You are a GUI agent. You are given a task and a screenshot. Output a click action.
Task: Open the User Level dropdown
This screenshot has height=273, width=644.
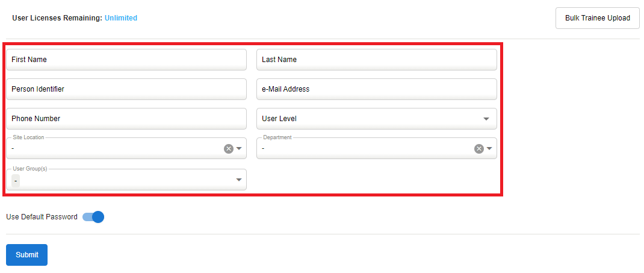pos(377,119)
